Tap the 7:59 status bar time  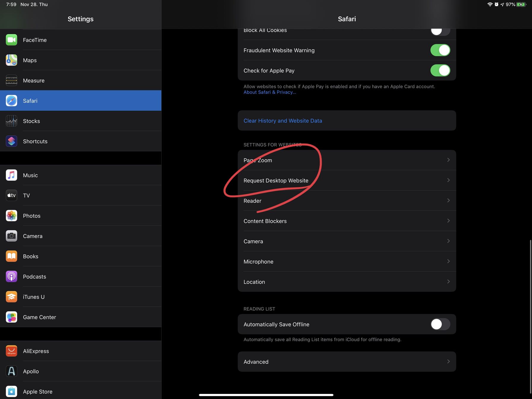coord(11,4)
